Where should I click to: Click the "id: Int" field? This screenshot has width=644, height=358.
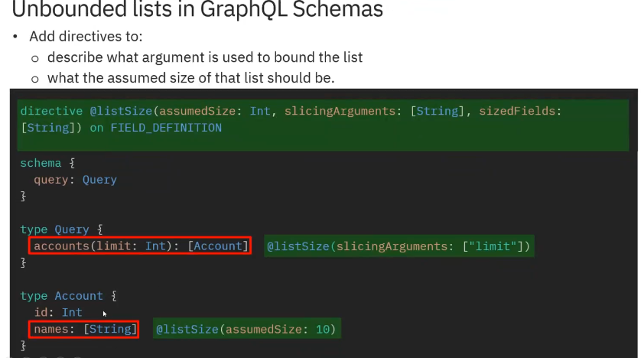(58, 312)
